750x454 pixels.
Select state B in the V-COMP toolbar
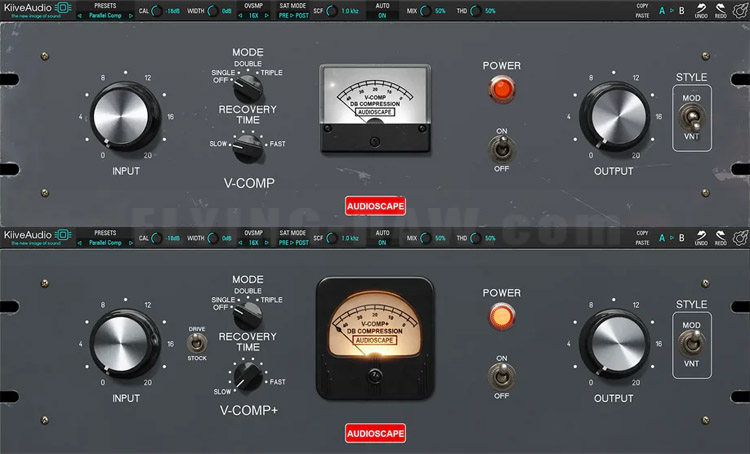click(682, 11)
